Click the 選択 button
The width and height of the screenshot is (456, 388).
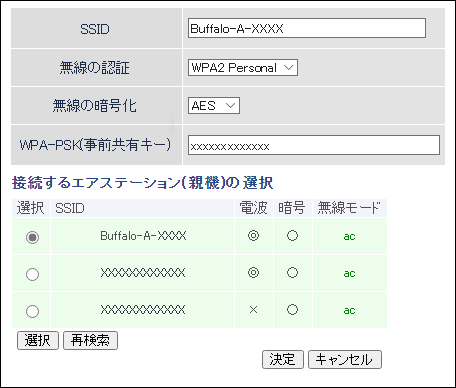38,340
